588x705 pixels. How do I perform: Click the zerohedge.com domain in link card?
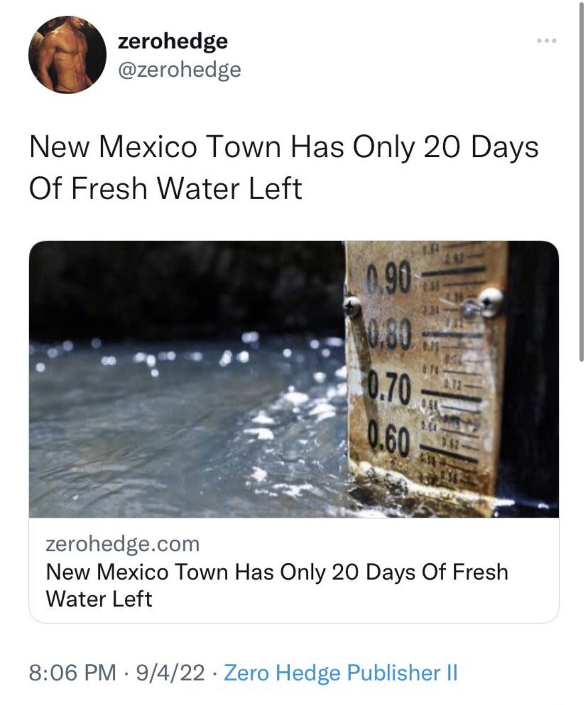123,544
